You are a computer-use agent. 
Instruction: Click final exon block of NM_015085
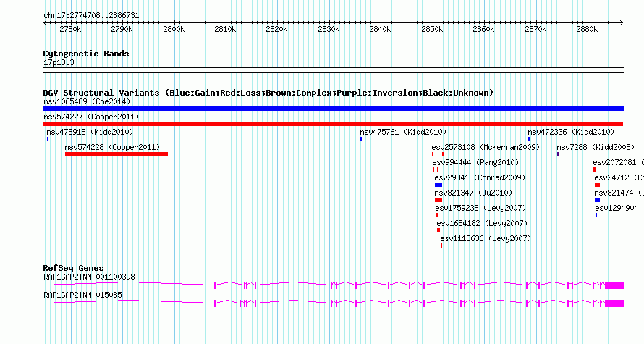(x=614, y=303)
